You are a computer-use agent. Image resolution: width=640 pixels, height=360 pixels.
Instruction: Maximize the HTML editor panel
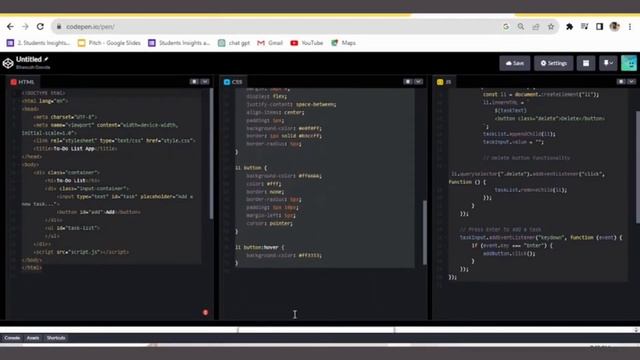click(194, 82)
